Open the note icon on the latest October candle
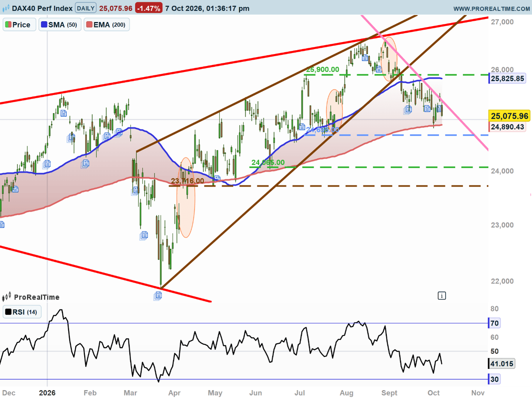 pyautogui.click(x=439, y=108)
